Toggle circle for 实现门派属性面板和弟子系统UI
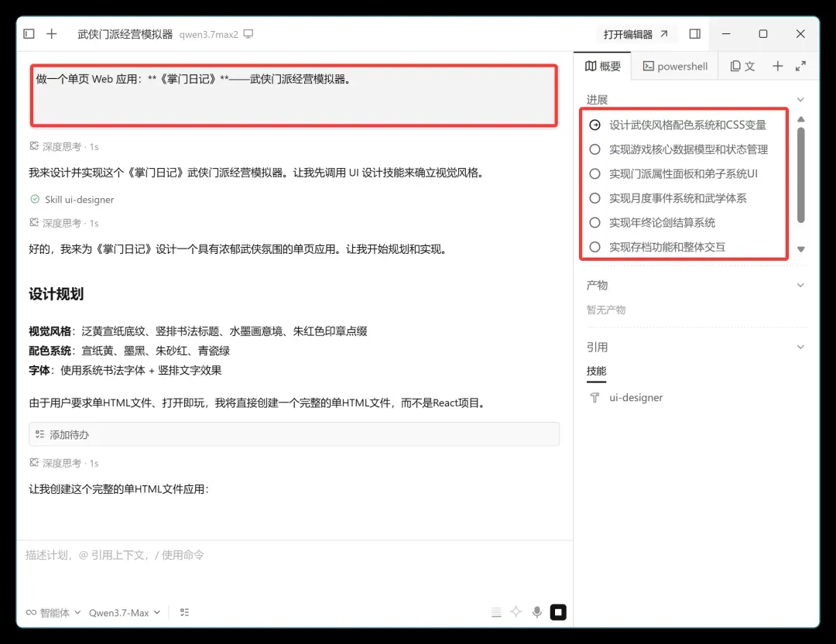Viewport: 836px width, 644px height. coord(595,174)
